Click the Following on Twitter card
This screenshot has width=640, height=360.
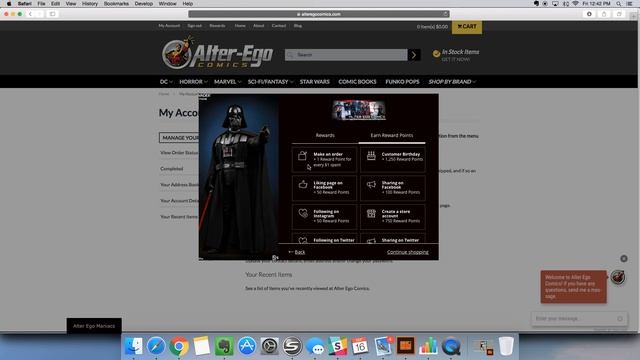tap(324, 239)
